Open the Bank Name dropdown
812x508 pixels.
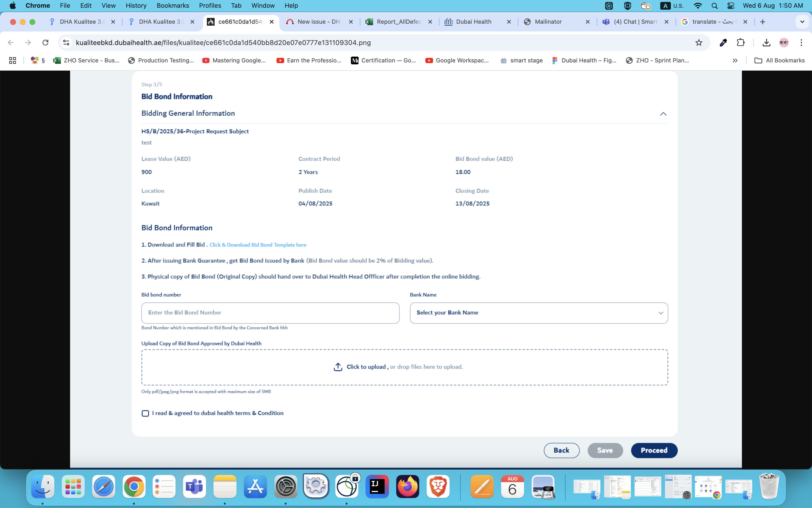point(539,313)
